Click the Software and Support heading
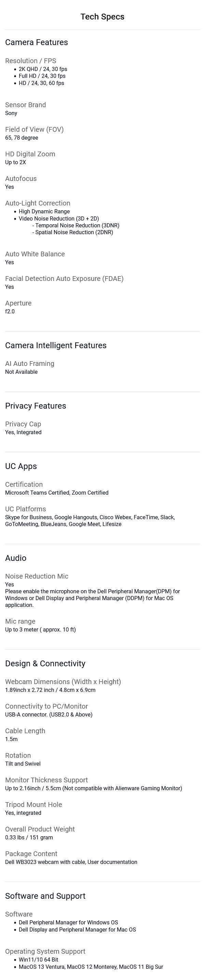The image size is (205, 980). [45, 896]
